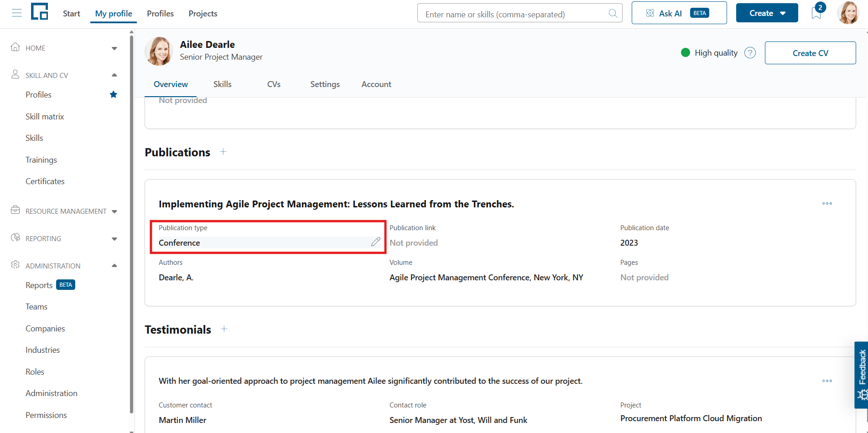The image size is (868, 433).
Task: Click the High quality help question icon
Action: [x=750, y=53]
